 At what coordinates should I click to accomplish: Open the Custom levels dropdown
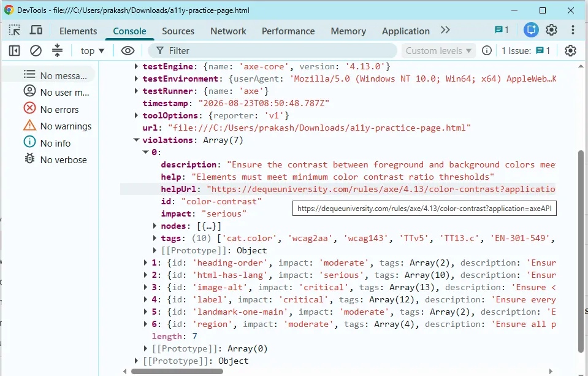438,51
